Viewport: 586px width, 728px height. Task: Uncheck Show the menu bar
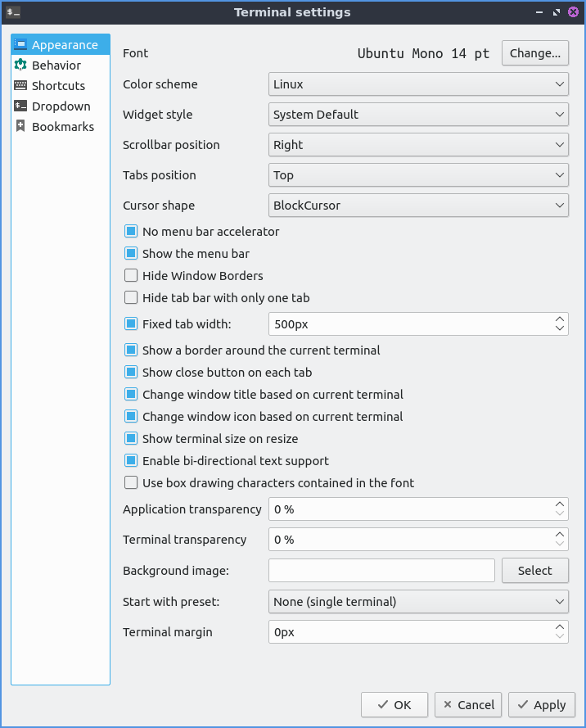point(131,254)
